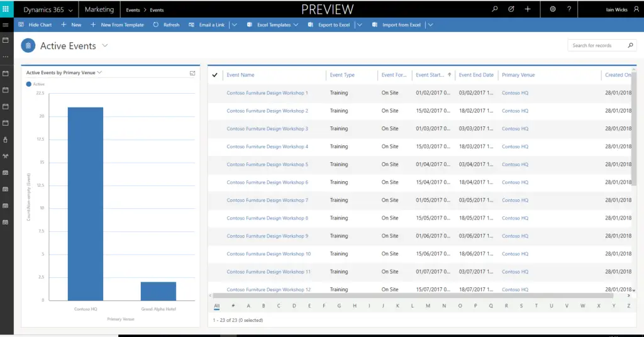
Task: Expand Import from Excel options arrow
Action: (430, 25)
